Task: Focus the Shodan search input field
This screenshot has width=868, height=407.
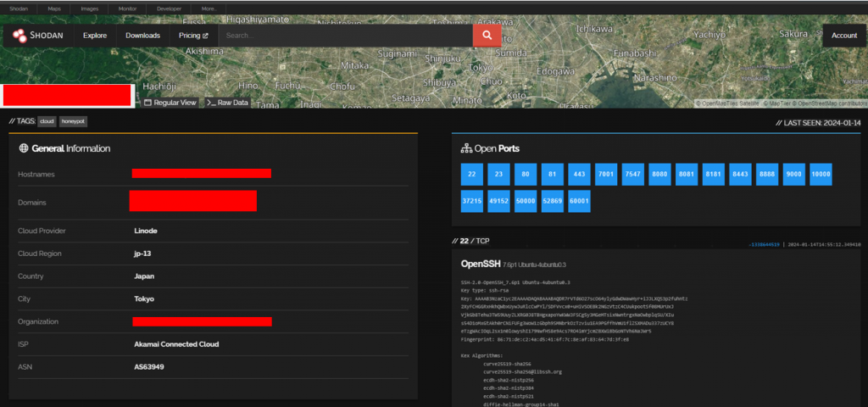Action: point(343,36)
